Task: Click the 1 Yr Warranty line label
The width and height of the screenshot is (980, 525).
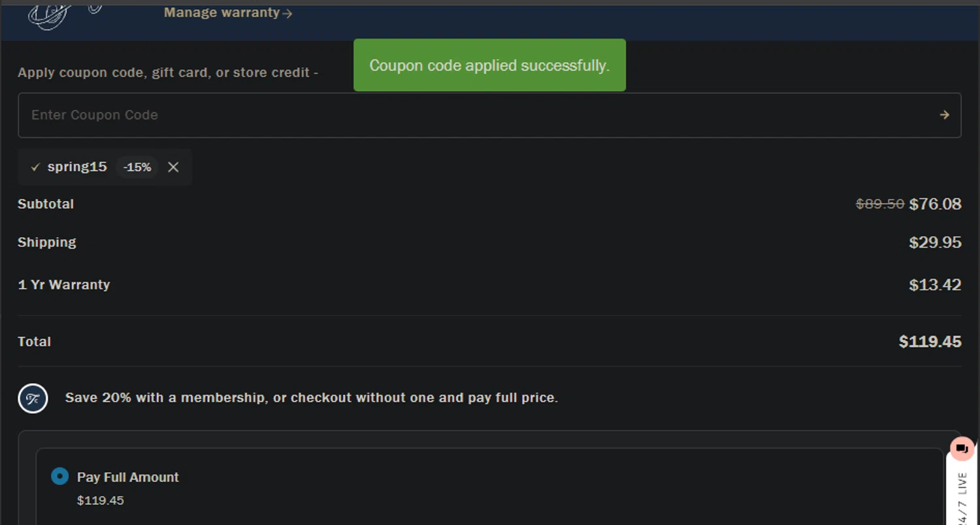Action: (x=64, y=285)
